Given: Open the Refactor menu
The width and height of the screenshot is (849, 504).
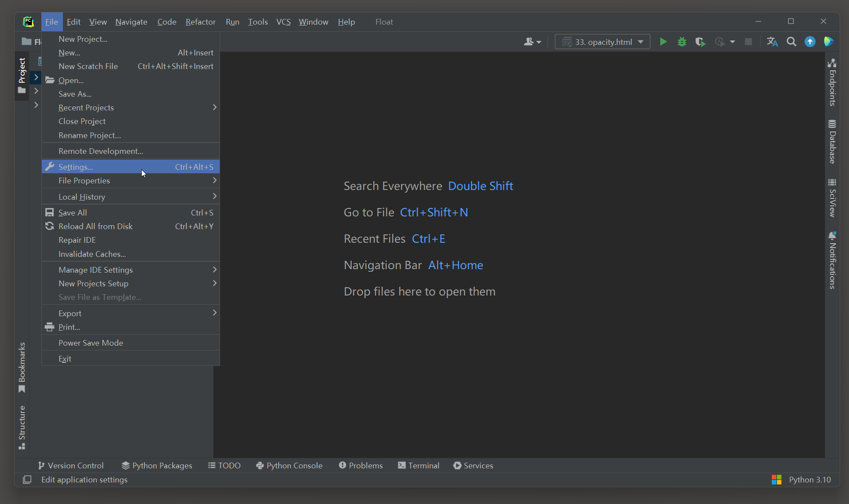Looking at the screenshot, I should coord(200,22).
